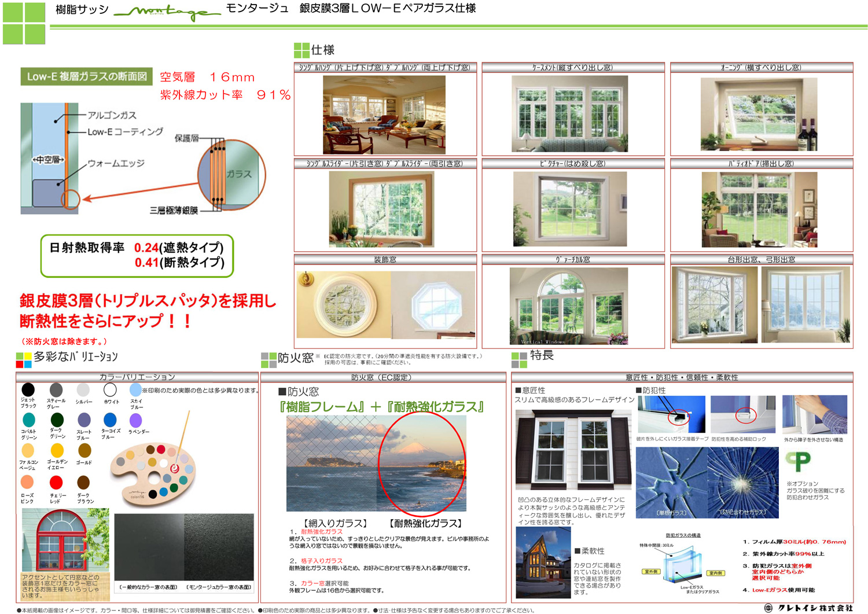This screenshot has height=614, width=868.
Task: Choose the Golden Yellow (ゴールデンイエロー) swatch
Action: (x=57, y=450)
